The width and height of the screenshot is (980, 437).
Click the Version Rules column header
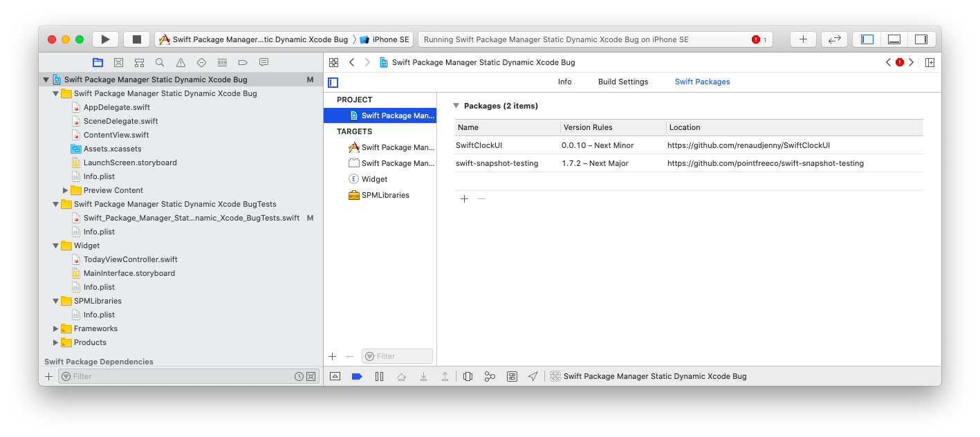(613, 127)
